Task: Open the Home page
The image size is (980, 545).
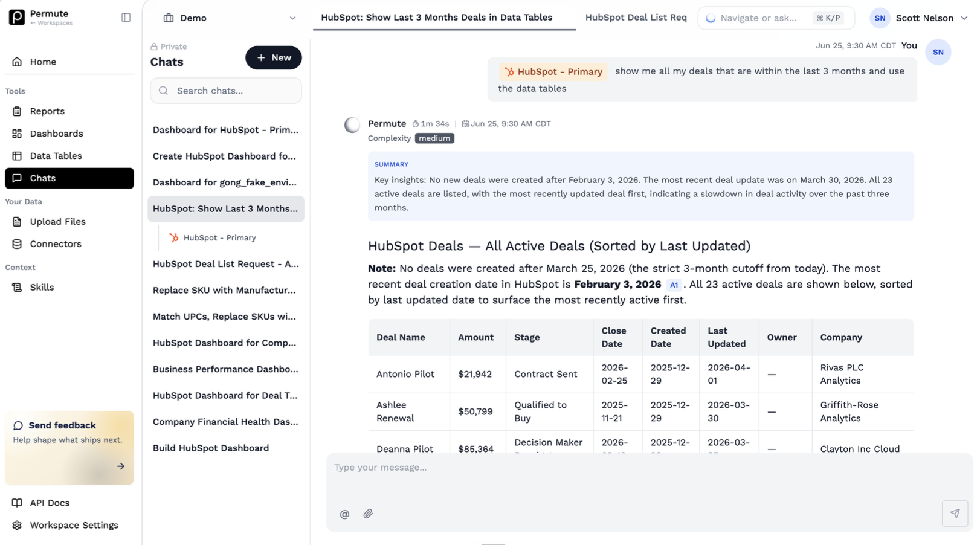Action: (69, 62)
